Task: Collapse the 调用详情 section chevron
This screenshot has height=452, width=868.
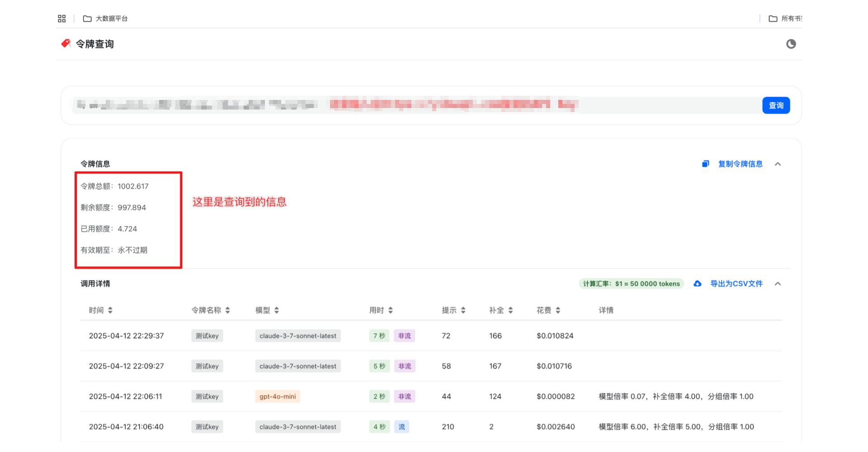Action: [x=778, y=284]
